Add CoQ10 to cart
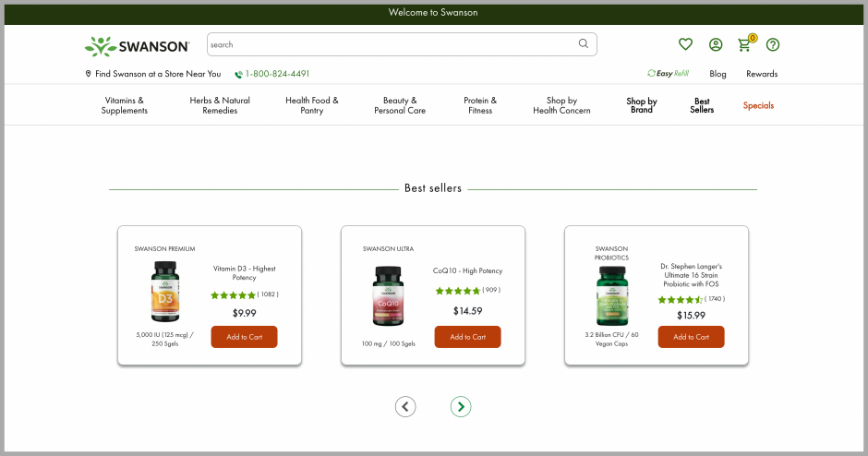This screenshot has height=456, width=868. (468, 337)
